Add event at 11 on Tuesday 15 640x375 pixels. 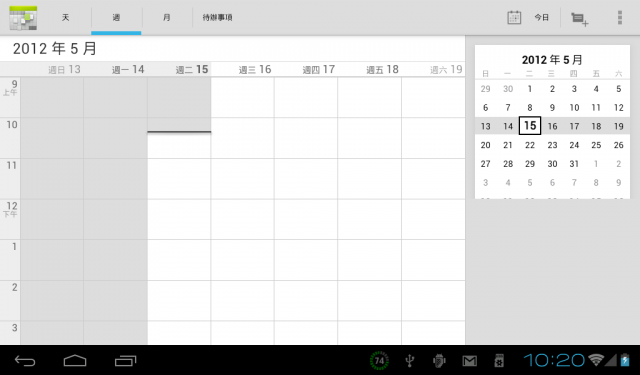point(179,179)
